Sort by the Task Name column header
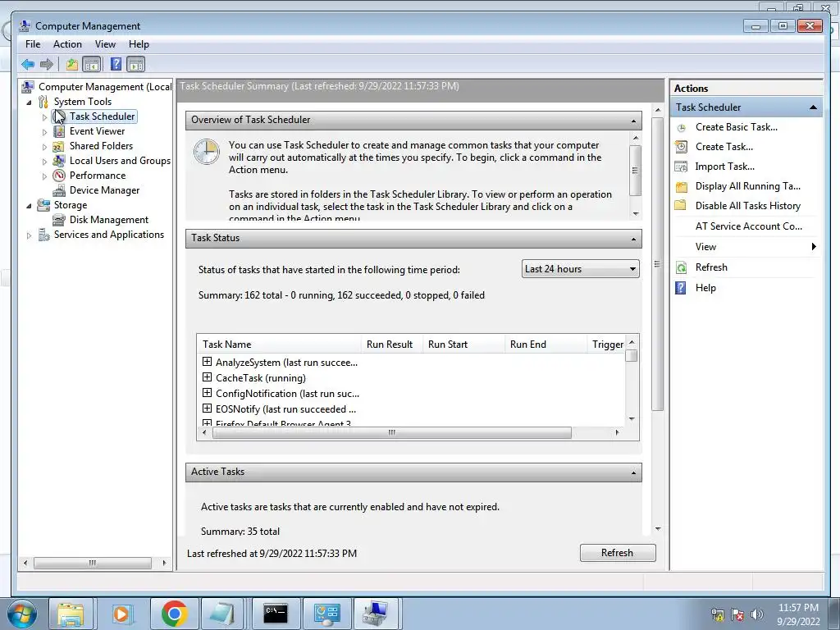Image resolution: width=840 pixels, height=630 pixels. pos(279,345)
